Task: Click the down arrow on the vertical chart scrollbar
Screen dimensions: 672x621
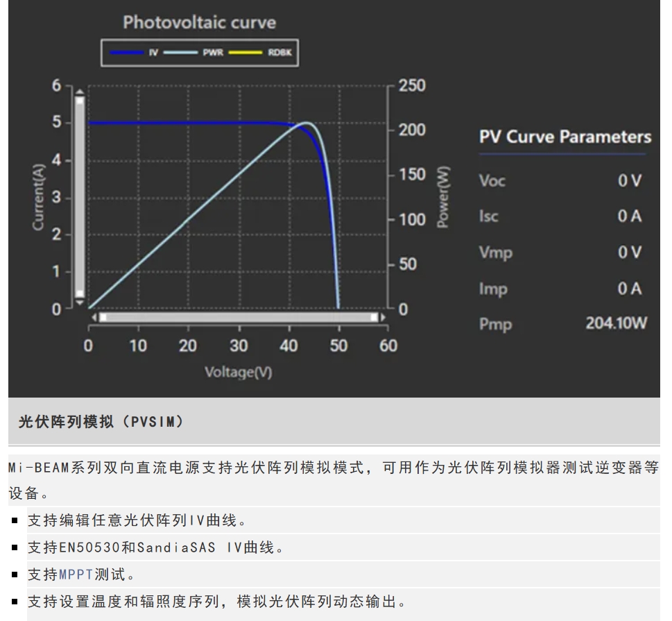Action: pyautogui.click(x=79, y=303)
